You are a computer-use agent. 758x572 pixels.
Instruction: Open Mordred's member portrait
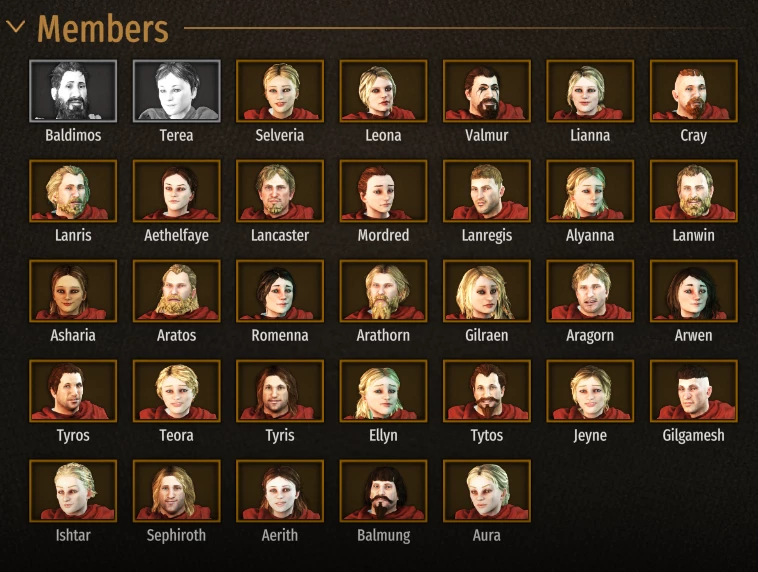pyautogui.click(x=383, y=191)
